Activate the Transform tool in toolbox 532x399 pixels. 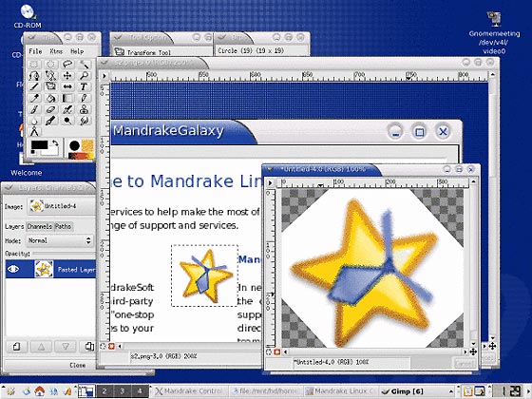pyautogui.click(x=51, y=86)
